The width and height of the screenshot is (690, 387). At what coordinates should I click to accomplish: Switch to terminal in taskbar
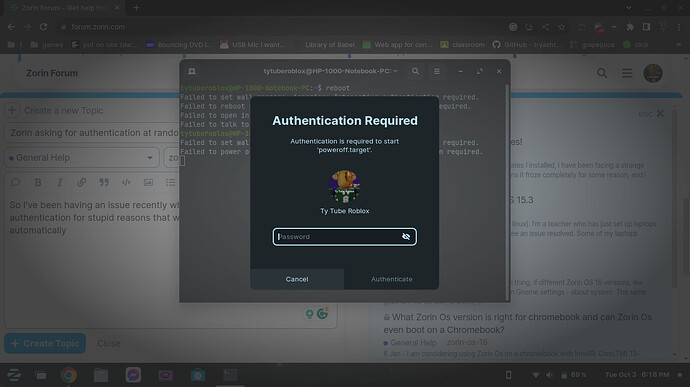[230, 375]
